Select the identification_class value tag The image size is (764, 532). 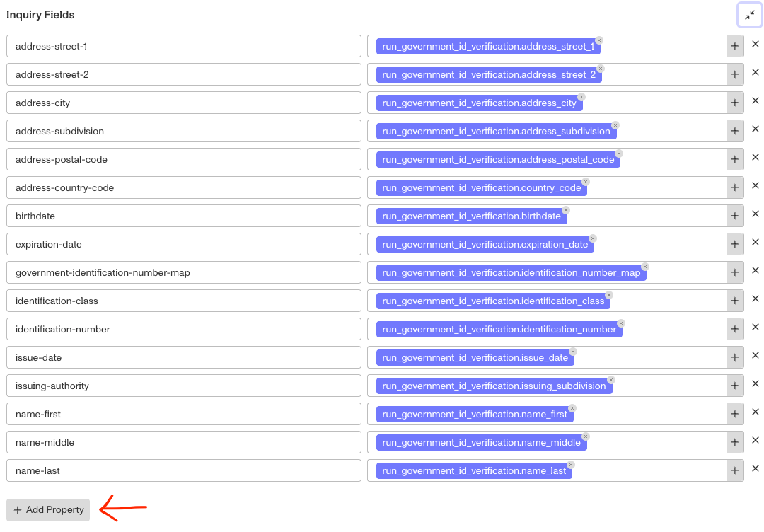493,301
